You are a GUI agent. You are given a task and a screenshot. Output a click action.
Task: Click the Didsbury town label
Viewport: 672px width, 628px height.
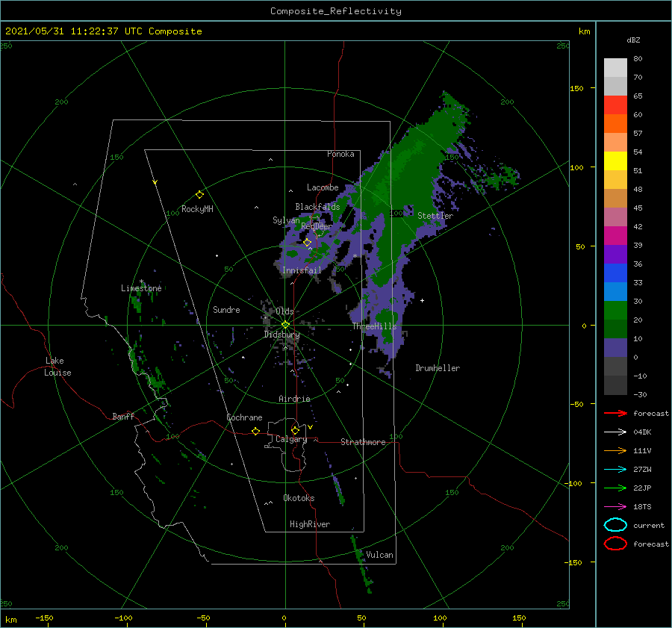tap(282, 335)
